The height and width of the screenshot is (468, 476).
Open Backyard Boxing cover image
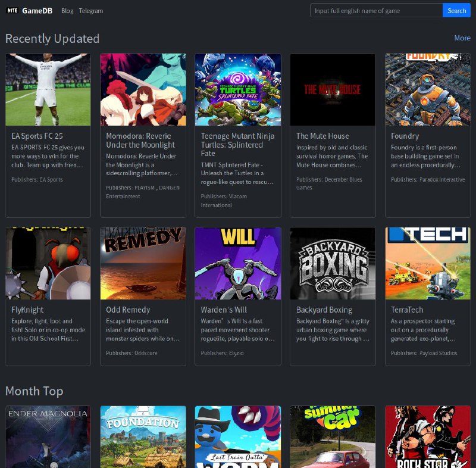coord(333,263)
